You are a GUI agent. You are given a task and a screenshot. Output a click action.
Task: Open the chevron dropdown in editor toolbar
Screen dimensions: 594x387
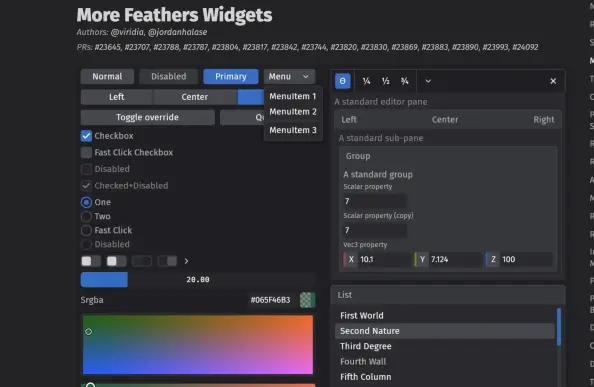(x=428, y=81)
